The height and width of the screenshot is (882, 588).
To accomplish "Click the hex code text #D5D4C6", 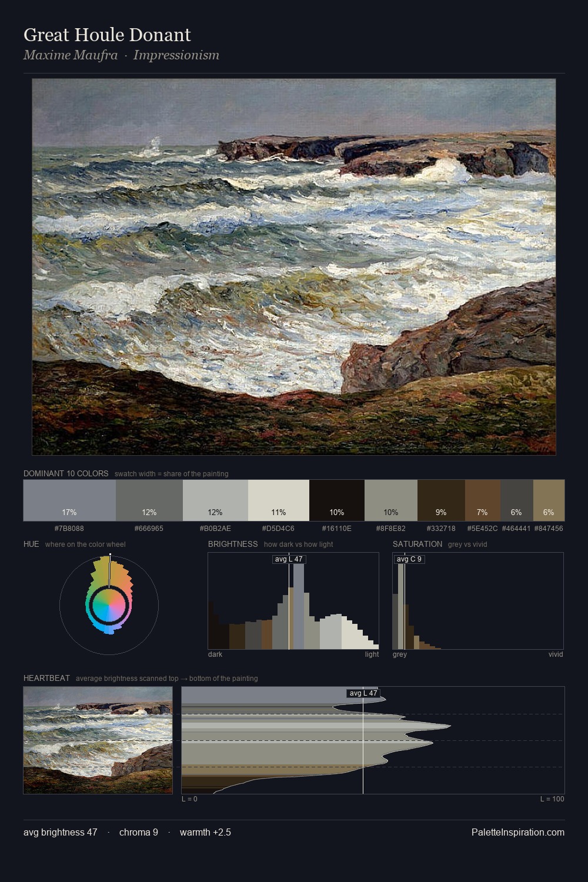I will click(x=279, y=529).
